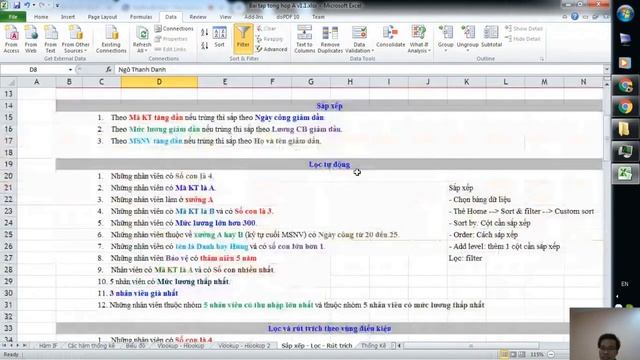
Task: Click Edit Links button
Action: [x=171, y=49]
